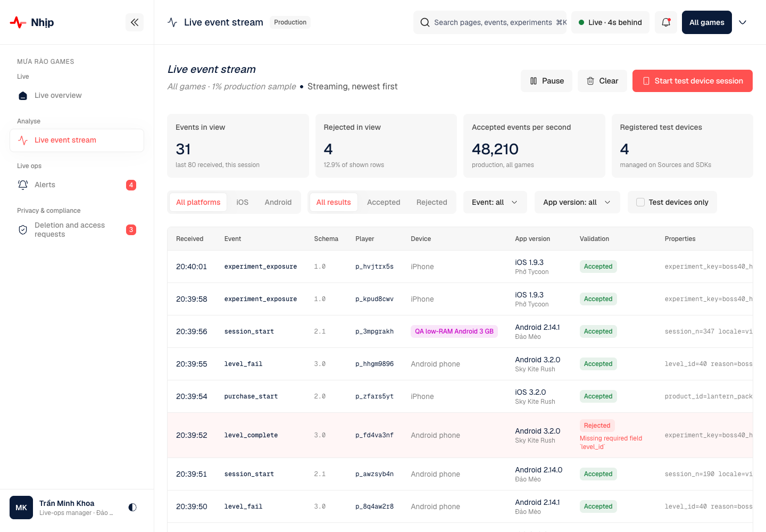Click the Production environment tag
Image resolution: width=766 pixels, height=532 pixels.
pos(290,22)
